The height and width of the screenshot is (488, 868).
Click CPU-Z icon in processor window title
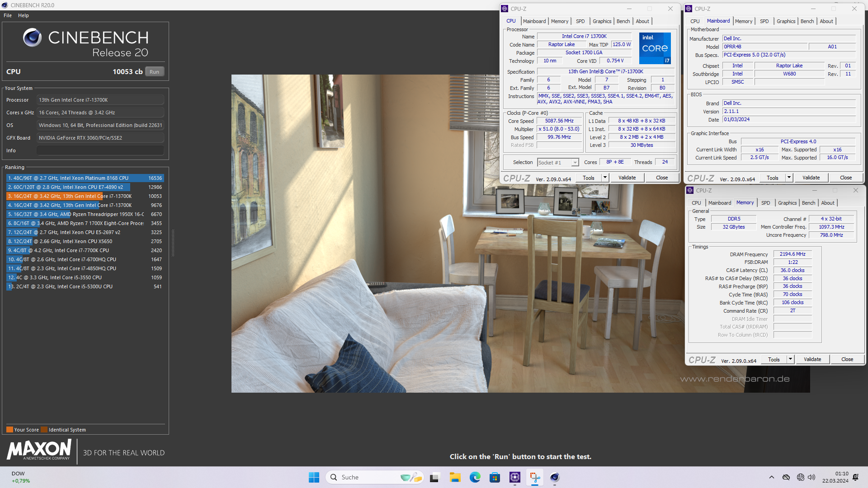[x=505, y=9]
